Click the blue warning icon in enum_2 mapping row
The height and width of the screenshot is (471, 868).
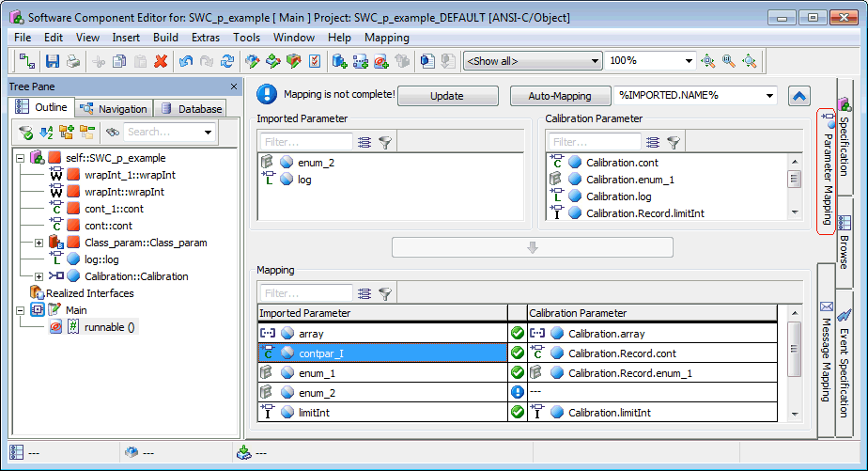tap(517, 392)
